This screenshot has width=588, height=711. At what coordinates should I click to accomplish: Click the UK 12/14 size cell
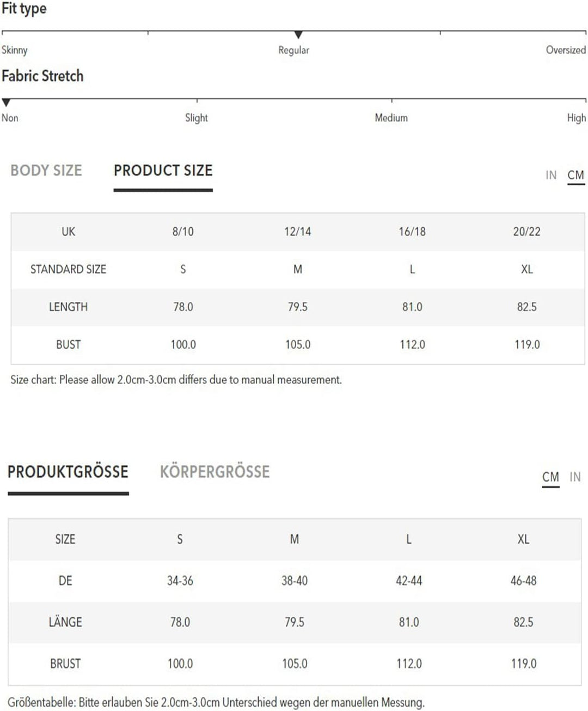(298, 232)
